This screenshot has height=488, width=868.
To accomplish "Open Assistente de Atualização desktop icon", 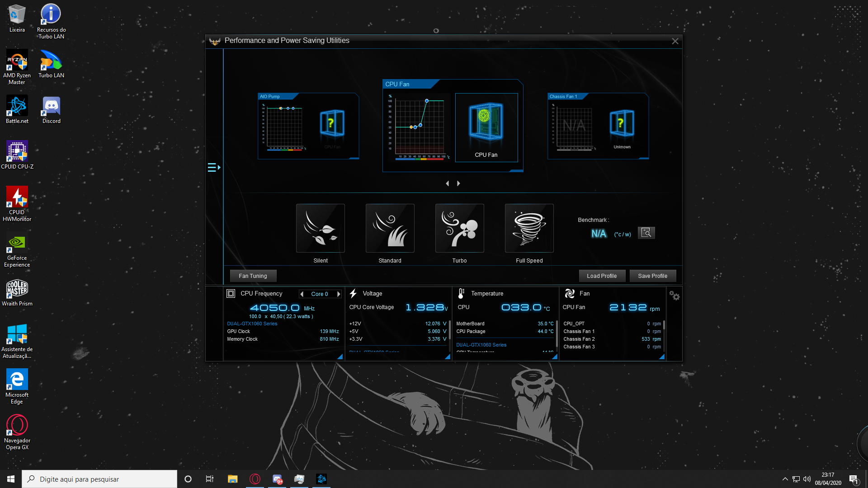I will [x=17, y=341].
